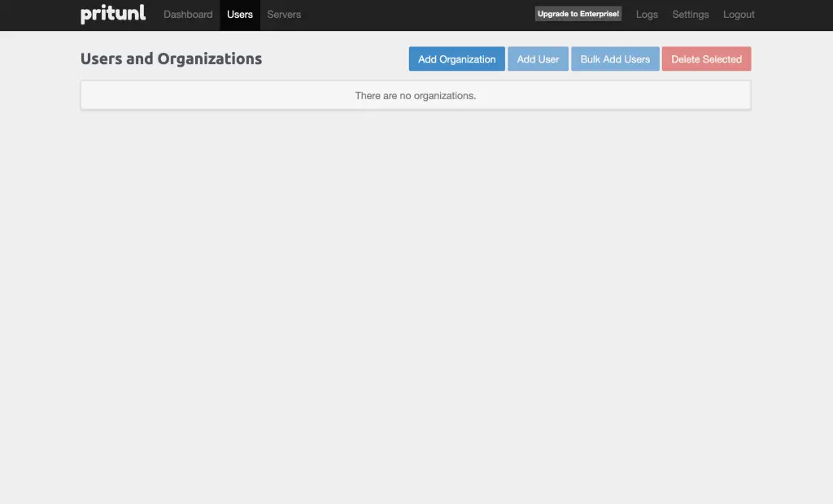
Task: Switch to the Servers tab
Action: tap(283, 14)
